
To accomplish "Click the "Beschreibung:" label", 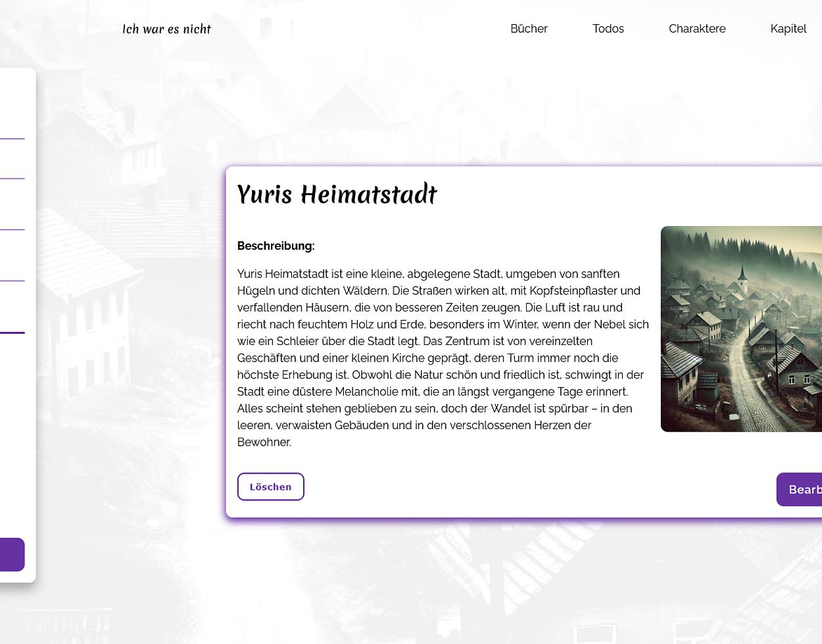I will (x=276, y=246).
